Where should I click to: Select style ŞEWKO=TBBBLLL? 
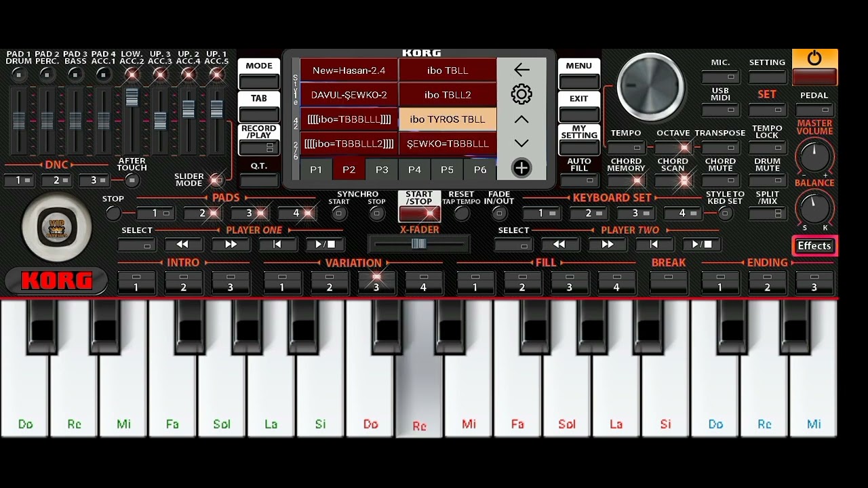pyautogui.click(x=448, y=144)
